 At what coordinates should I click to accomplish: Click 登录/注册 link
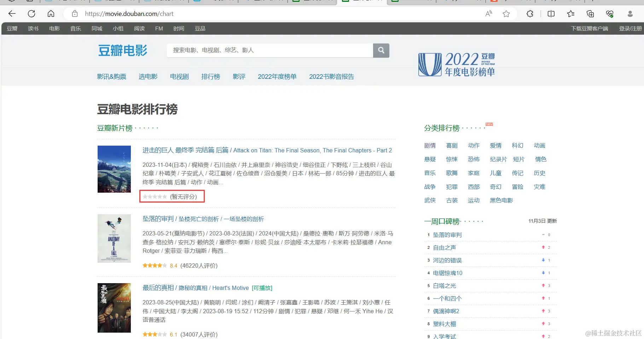tap(630, 29)
